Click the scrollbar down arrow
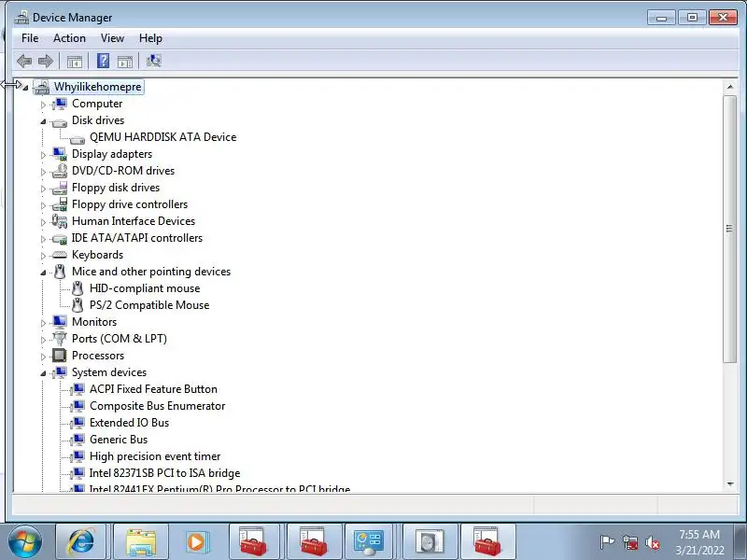 point(730,484)
